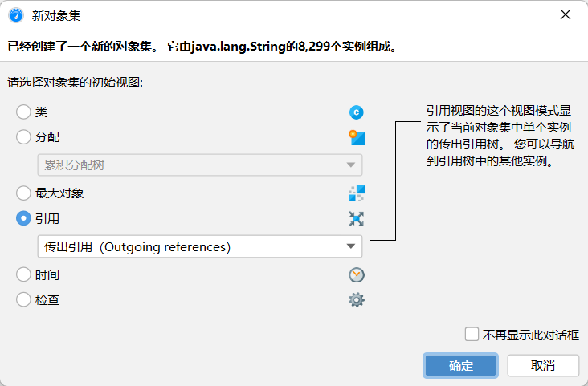Close the 新对象集 dialog window

[x=566, y=15]
